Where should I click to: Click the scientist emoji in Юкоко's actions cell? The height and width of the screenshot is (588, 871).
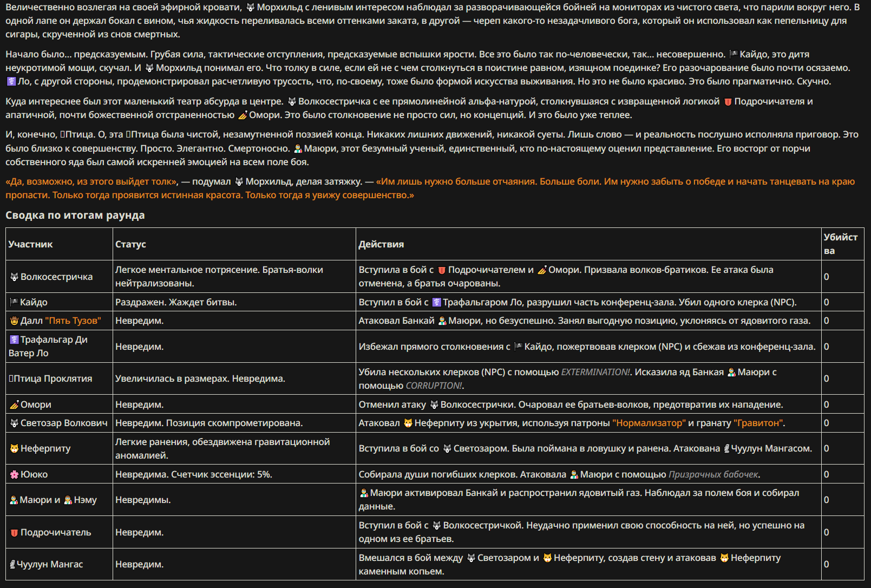coord(574,474)
